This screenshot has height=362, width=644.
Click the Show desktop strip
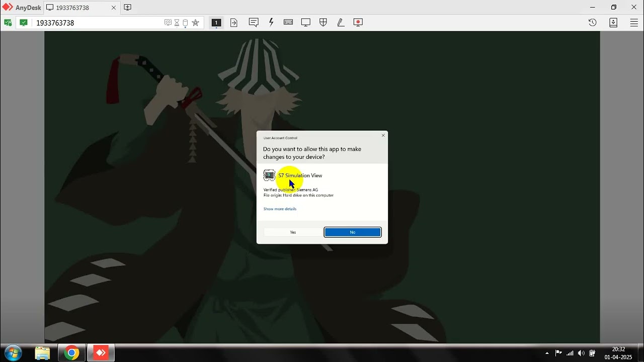pos(640,353)
